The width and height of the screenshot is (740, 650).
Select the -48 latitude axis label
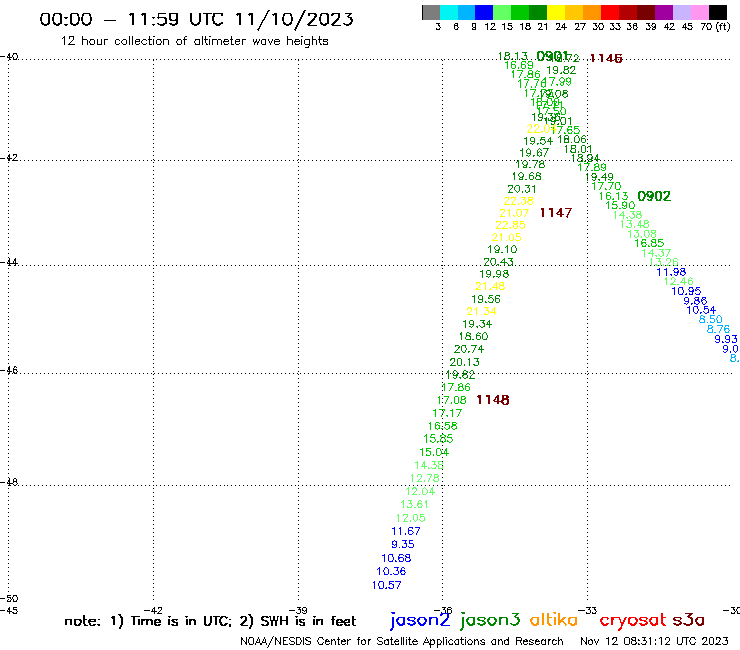pos(9,482)
